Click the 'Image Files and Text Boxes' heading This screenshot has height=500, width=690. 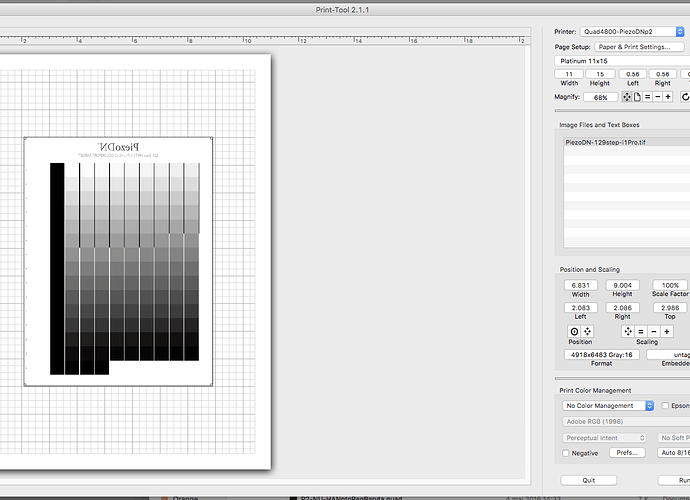tap(599, 125)
